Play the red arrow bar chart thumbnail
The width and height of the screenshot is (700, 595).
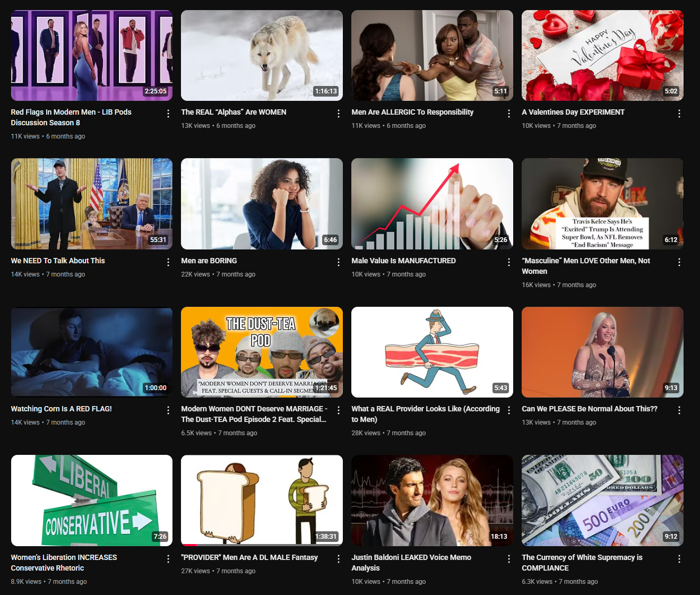click(x=432, y=204)
